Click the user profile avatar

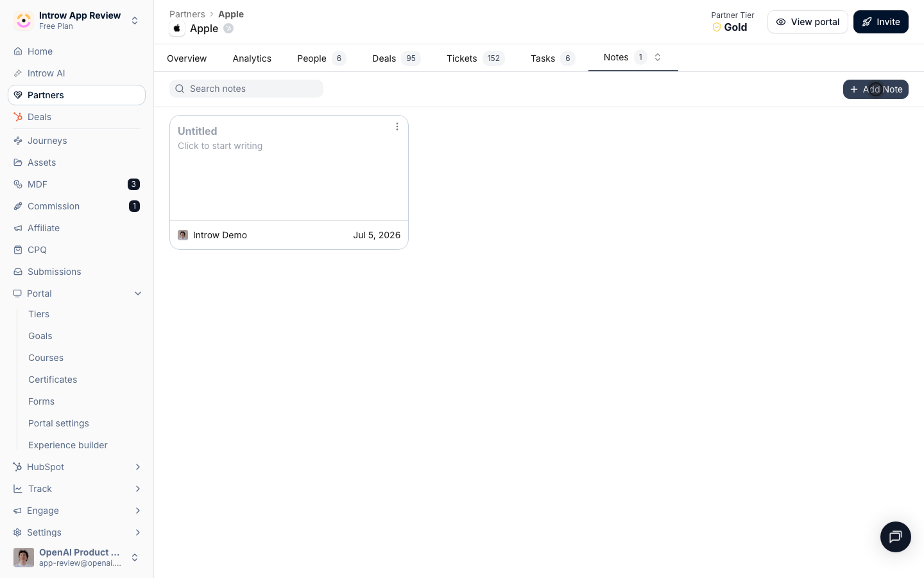coord(24,557)
